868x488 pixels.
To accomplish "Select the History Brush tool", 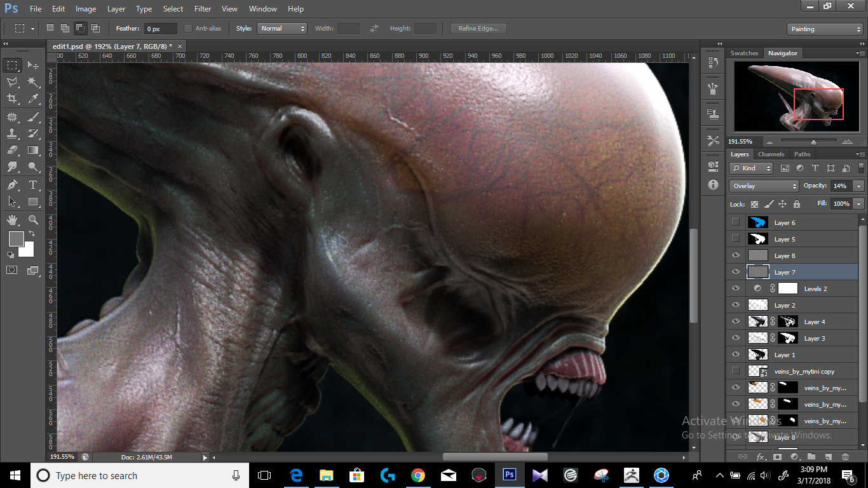I will coord(33,133).
